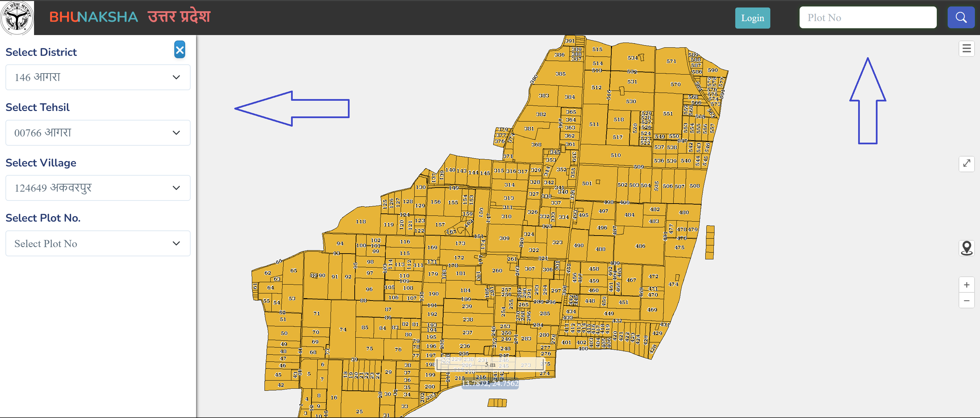
Task: Expand the Tehsil dropdown list
Action: point(98,133)
